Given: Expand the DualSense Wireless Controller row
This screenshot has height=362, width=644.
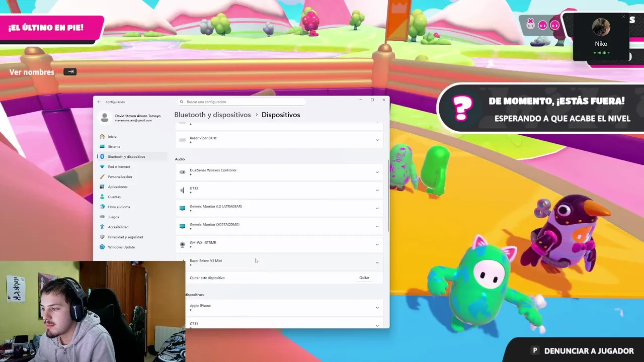Looking at the screenshot, I should coord(377,172).
